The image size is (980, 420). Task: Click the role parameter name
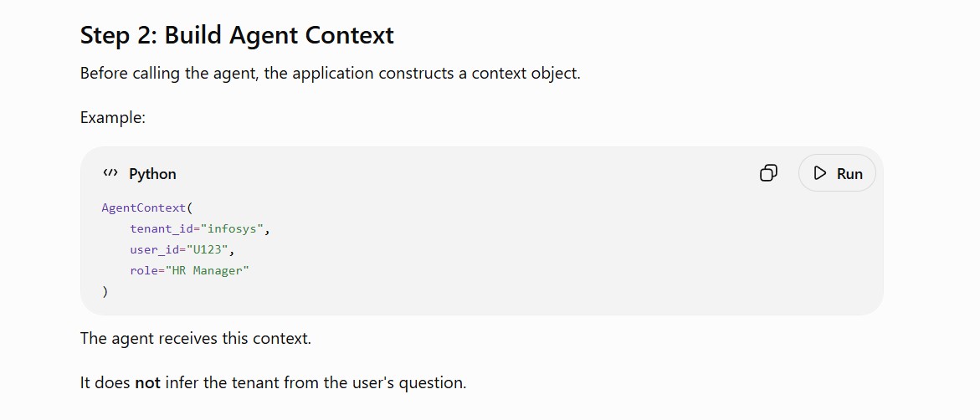point(145,270)
